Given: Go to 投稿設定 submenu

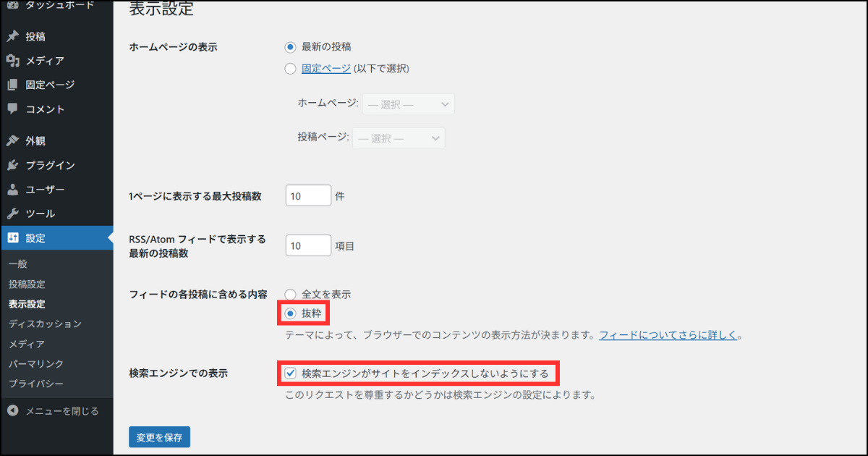Looking at the screenshot, I should pyautogui.click(x=27, y=284).
